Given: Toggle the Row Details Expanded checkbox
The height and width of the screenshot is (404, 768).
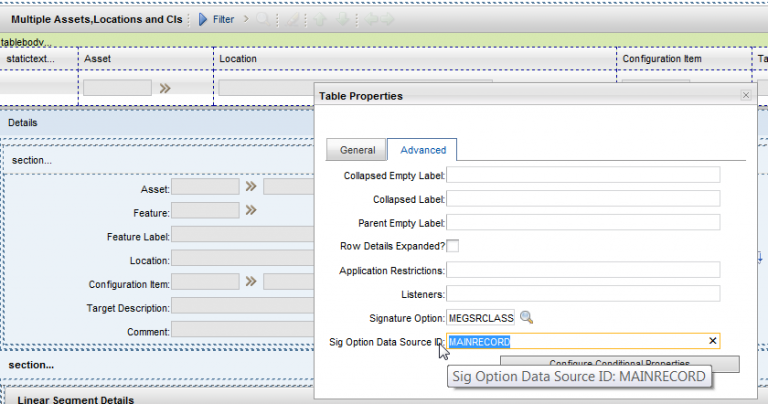Looking at the screenshot, I should coord(453,246).
